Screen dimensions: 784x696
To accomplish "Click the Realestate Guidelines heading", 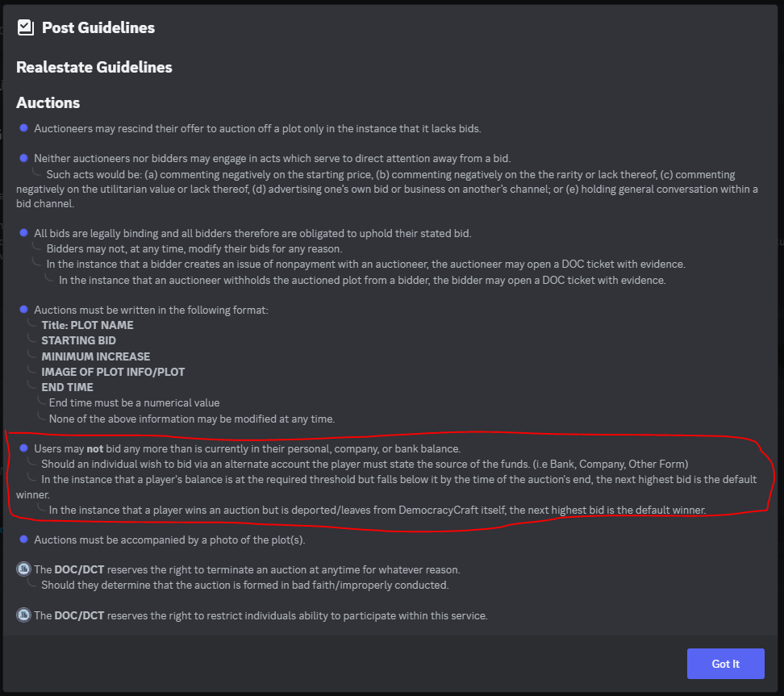I will [x=94, y=67].
